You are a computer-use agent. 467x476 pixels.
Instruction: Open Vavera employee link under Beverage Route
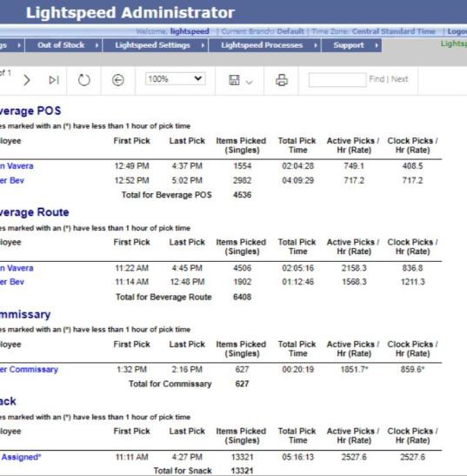[x=17, y=268]
